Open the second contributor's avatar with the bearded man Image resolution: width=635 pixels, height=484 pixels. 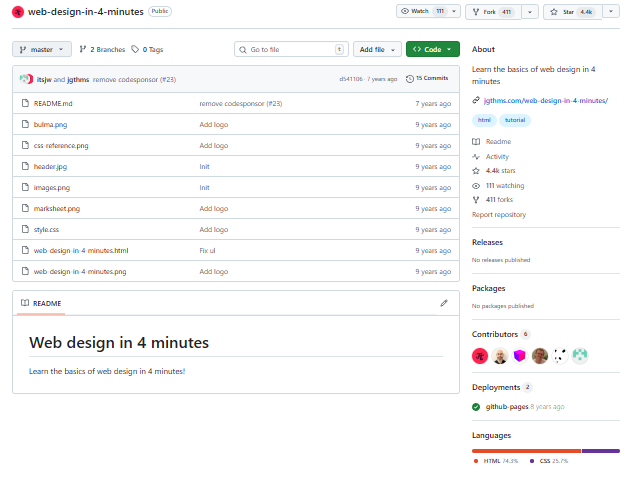(x=500, y=356)
